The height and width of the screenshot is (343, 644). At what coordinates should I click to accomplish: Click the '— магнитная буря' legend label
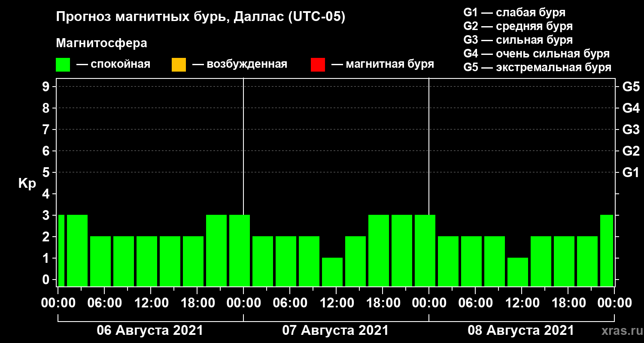(383, 64)
